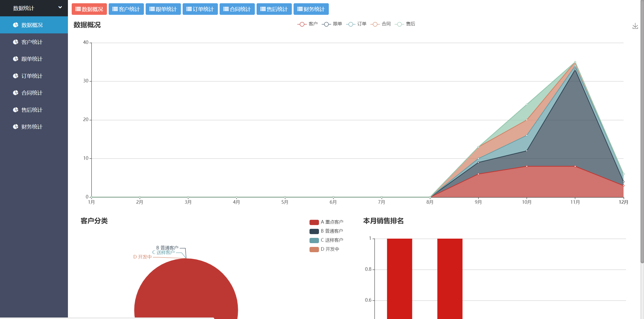Click the D 开发中 pie label

142,257
